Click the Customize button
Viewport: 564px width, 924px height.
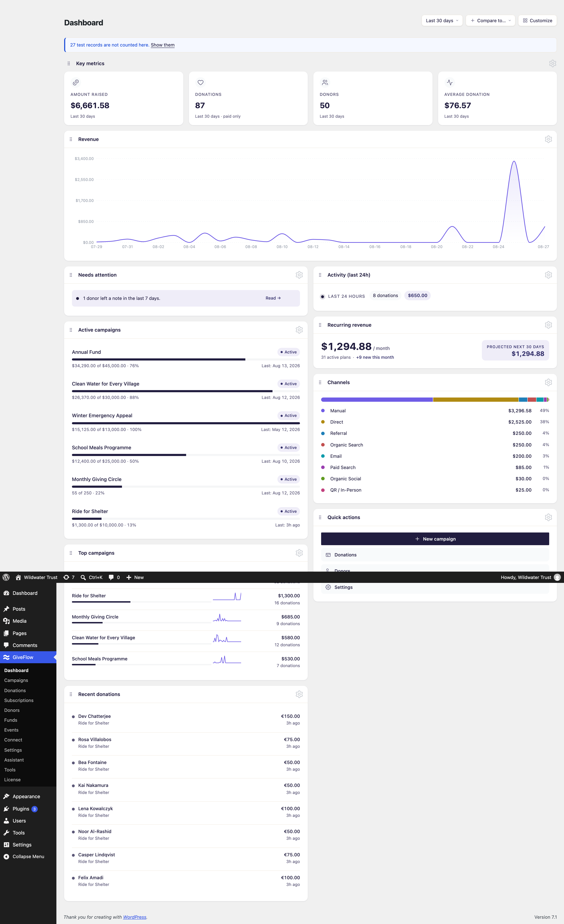click(537, 21)
